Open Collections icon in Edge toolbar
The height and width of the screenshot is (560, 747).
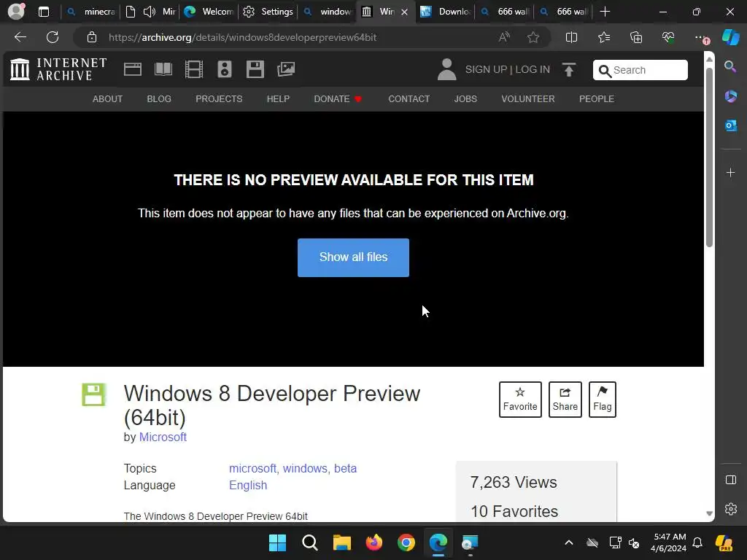tap(636, 37)
